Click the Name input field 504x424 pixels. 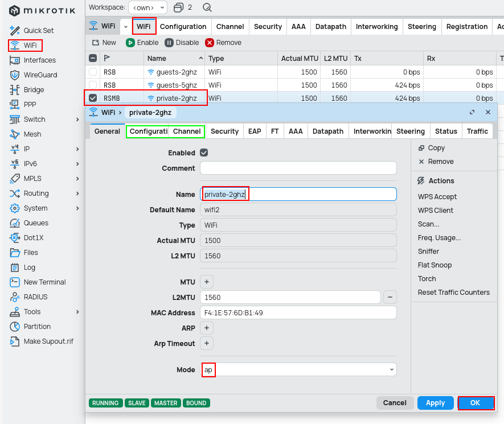click(x=298, y=194)
